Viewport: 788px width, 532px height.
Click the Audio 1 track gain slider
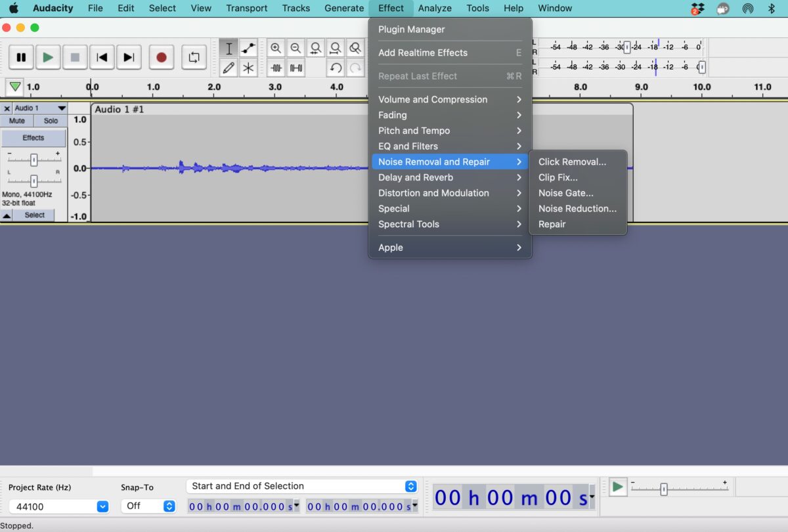(x=33, y=160)
